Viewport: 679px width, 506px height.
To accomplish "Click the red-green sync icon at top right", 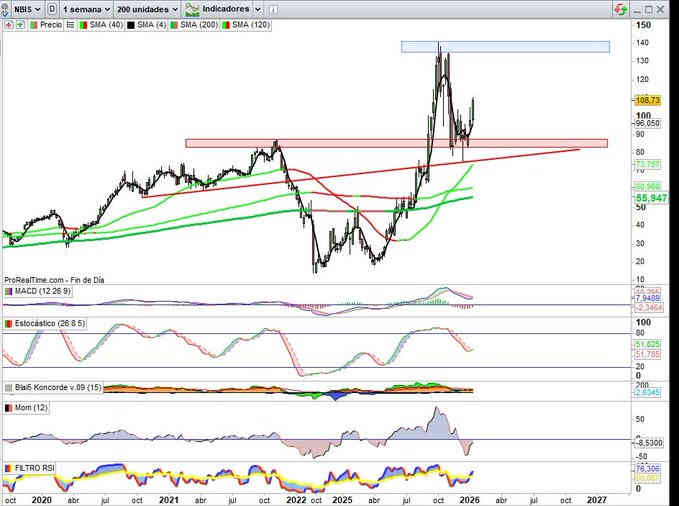I will 622,8.
